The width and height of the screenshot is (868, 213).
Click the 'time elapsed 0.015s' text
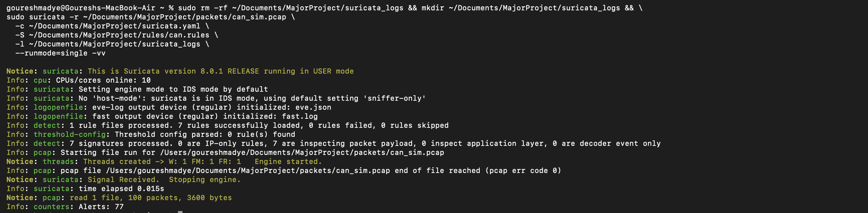(121, 189)
